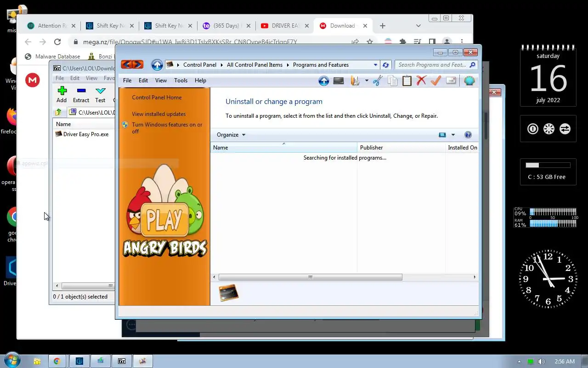Screen dimensions: 588x368
Task: Click the Cut scissors icon
Action: click(x=378, y=81)
